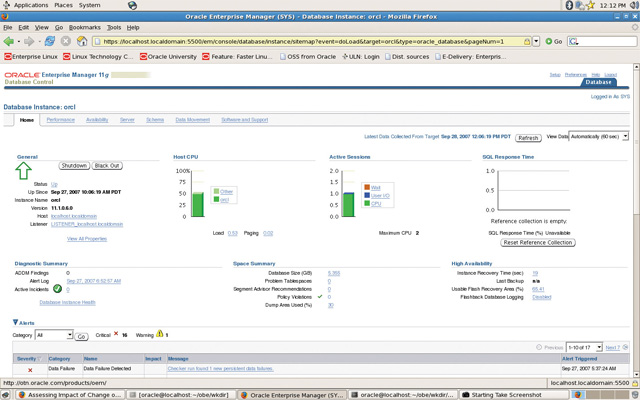Switch to the Availability tab

coord(97,120)
